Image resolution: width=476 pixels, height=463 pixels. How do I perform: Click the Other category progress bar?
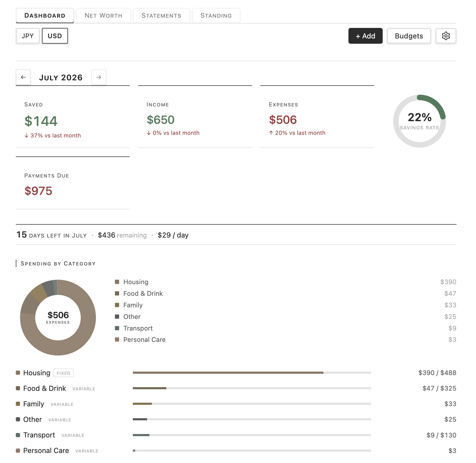(252, 419)
